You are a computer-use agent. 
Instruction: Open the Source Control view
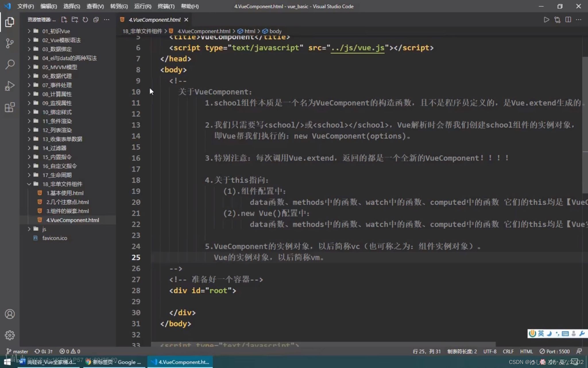9,43
